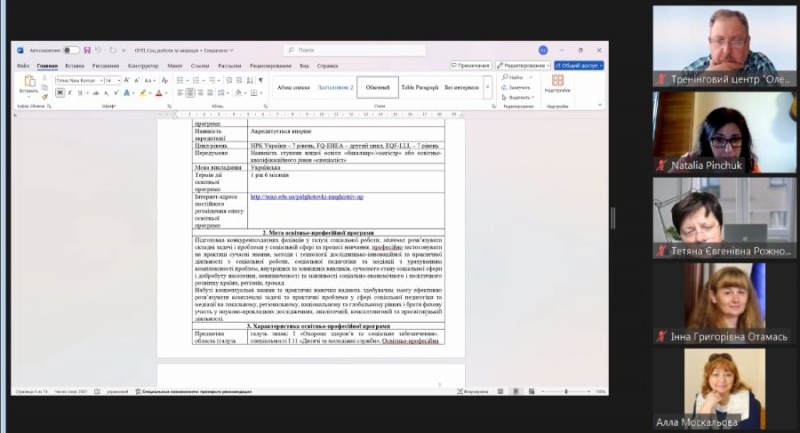Screen dimensions: 800x433
Task: Click the text highlight color marker
Action: tap(144, 93)
